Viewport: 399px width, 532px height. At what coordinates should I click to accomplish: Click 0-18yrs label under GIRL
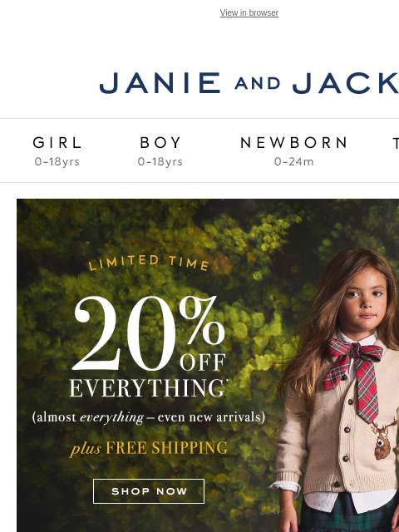coord(57,161)
